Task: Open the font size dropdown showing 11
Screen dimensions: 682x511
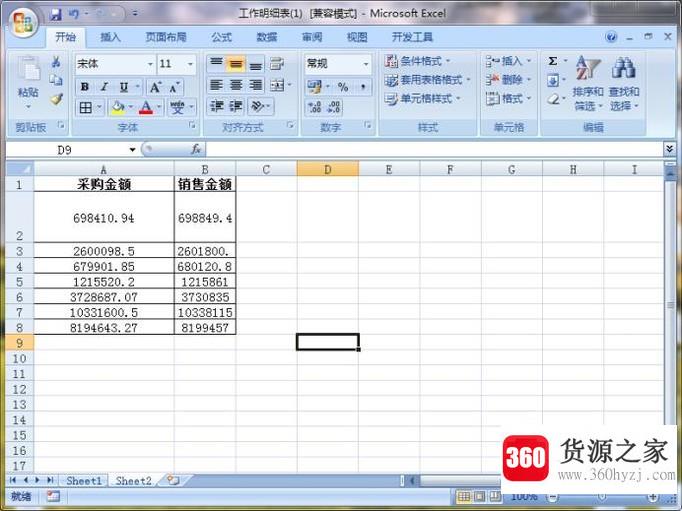Action: pyautogui.click(x=190, y=64)
